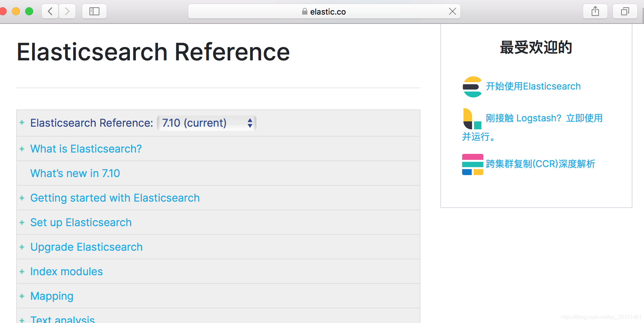Click the Elasticsearch Reference: label text

tap(92, 123)
